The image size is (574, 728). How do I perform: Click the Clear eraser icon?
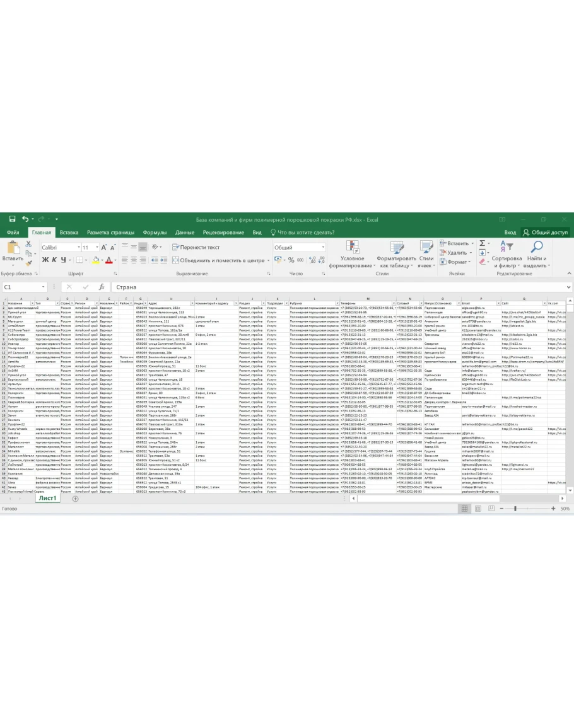click(483, 262)
